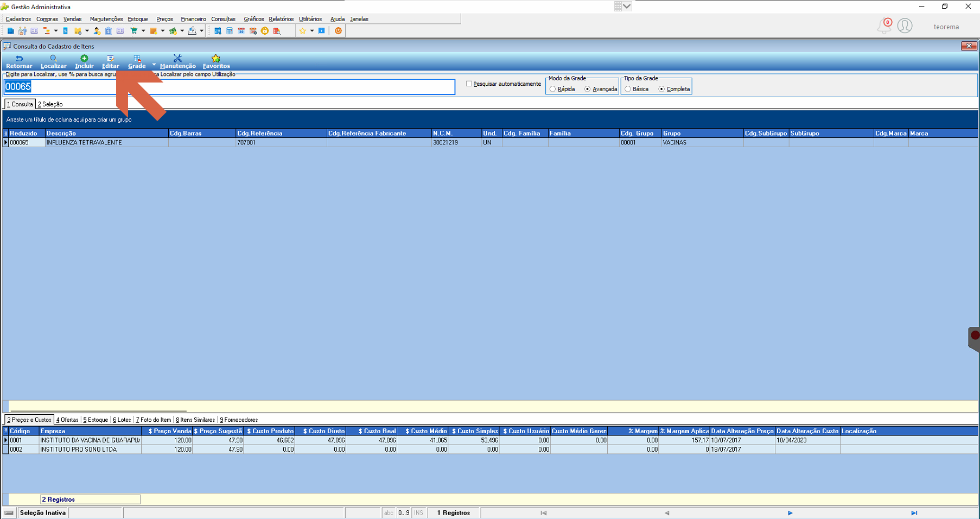980x519 pixels.
Task: Click the orange power icon in toolbar
Action: pyautogui.click(x=338, y=31)
